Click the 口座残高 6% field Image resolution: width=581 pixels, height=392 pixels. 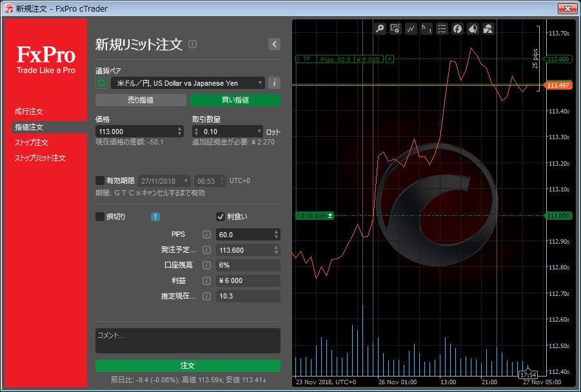click(248, 265)
